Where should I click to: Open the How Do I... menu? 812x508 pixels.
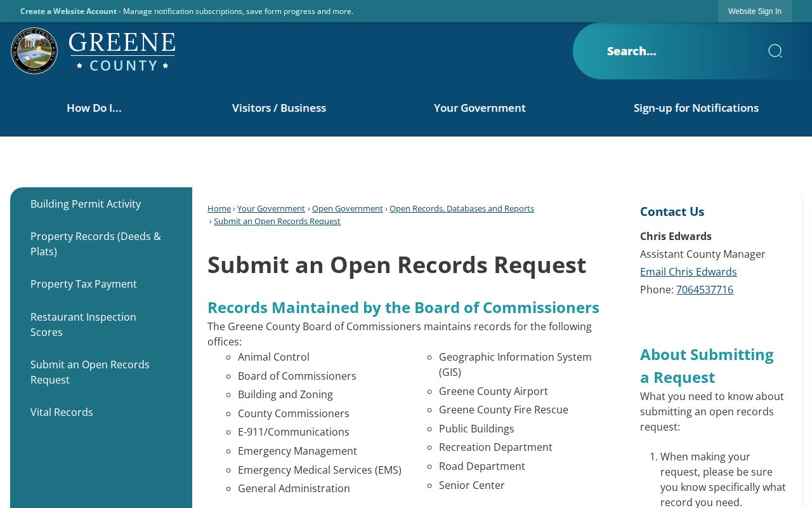[x=94, y=108]
